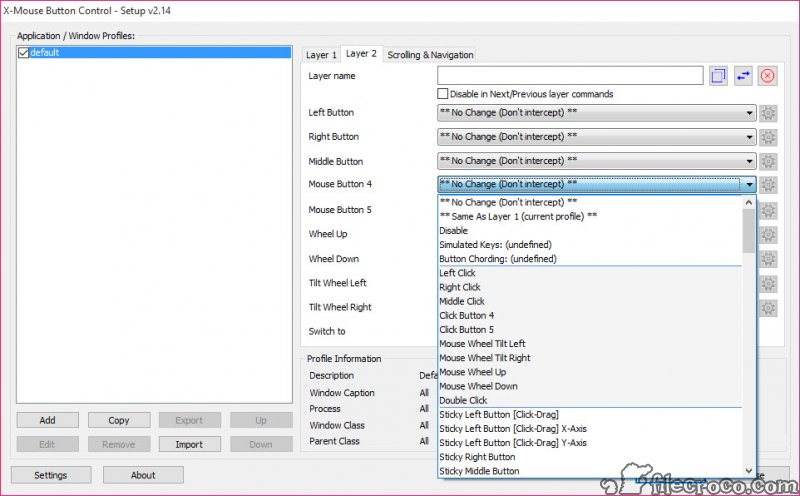Open settings gear for Mouse Button 5
800x496 pixels.
click(x=768, y=210)
